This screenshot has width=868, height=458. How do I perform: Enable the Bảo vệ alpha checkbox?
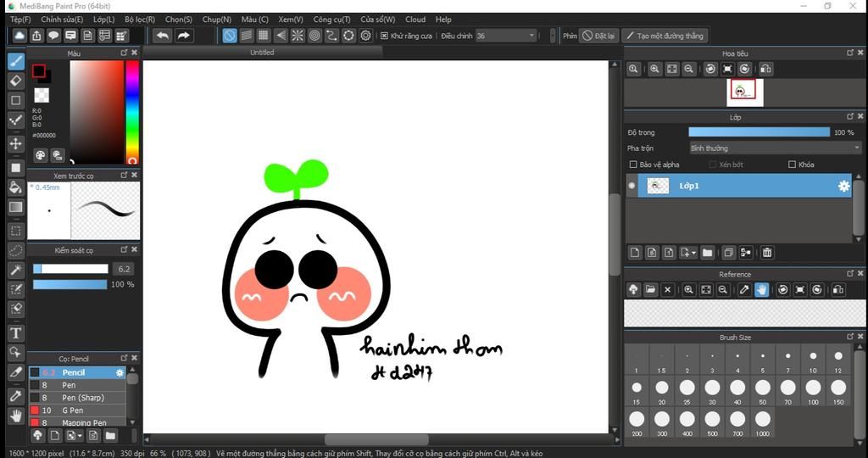click(x=633, y=165)
